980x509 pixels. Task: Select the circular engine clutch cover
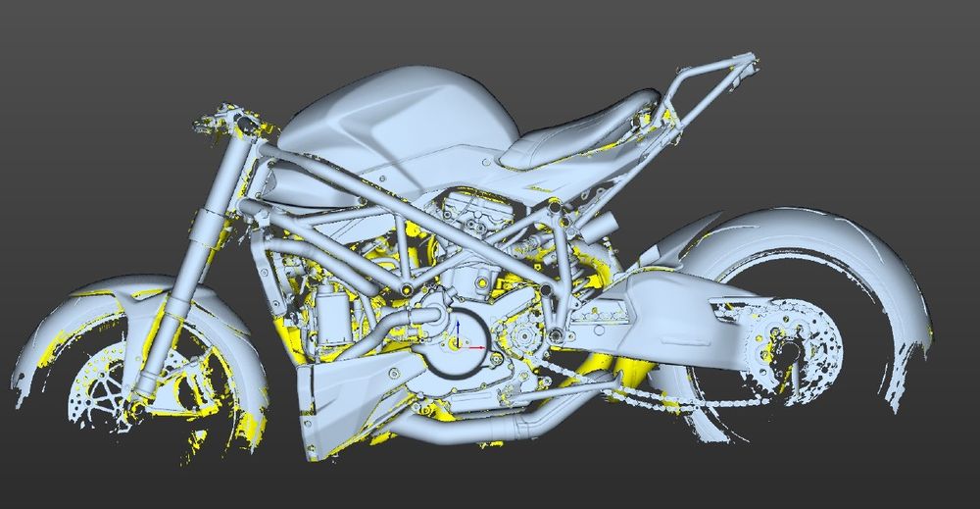tap(458, 342)
